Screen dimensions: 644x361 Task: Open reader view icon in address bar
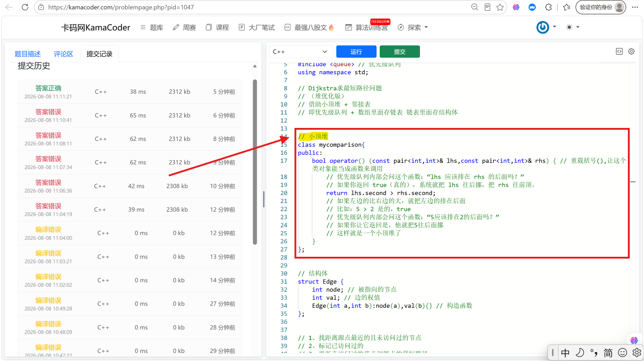click(x=487, y=7)
